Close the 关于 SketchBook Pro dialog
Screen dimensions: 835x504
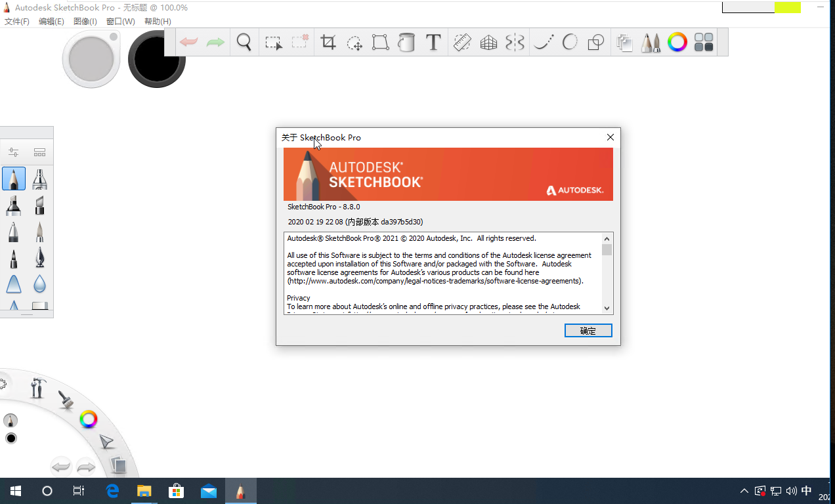(x=610, y=137)
